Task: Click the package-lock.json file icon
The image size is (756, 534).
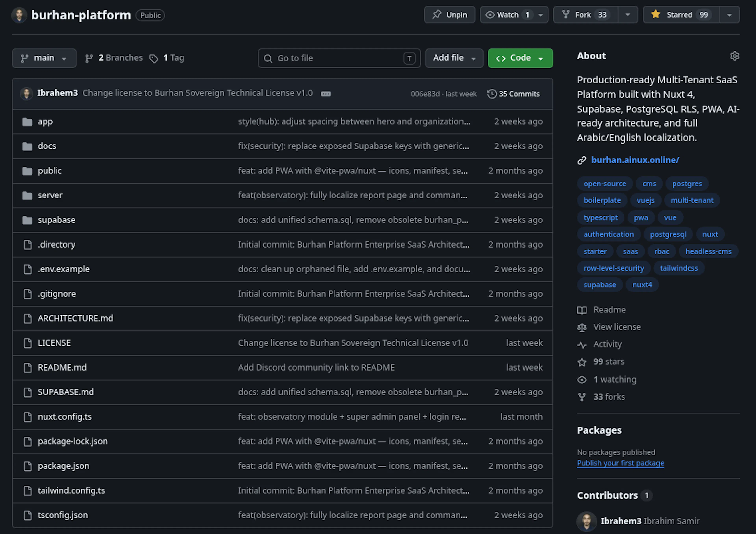Action: 28,441
